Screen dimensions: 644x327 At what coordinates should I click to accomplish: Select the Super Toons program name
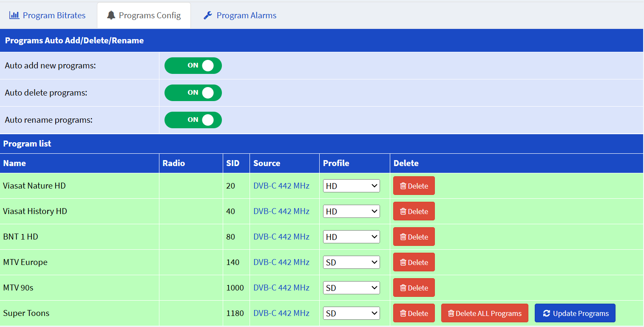26,313
